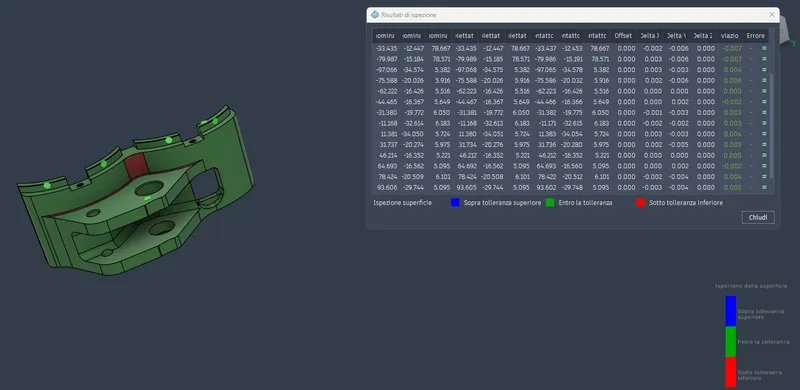Image resolution: width=800 pixels, height=390 pixels.
Task: Click cell value -16.560
Action: [x=571, y=166]
